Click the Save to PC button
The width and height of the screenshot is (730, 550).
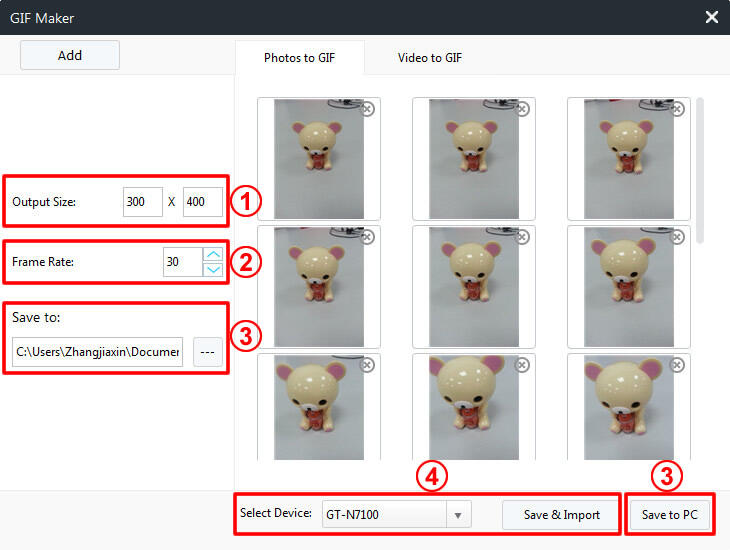coord(669,515)
